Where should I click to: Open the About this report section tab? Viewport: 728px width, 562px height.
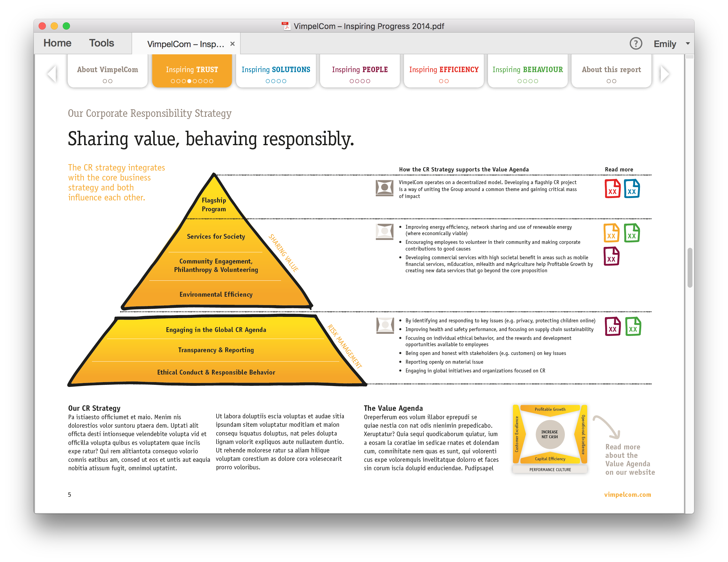(x=611, y=71)
